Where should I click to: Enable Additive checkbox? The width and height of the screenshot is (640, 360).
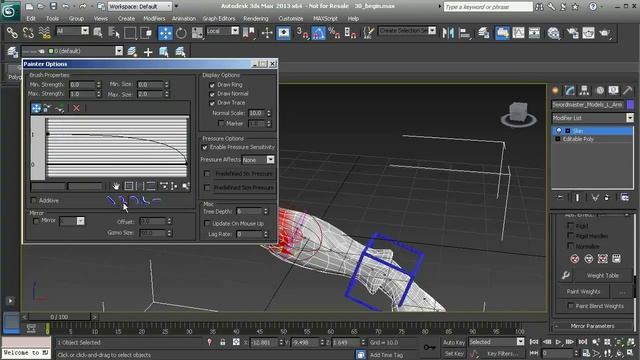coord(34,200)
